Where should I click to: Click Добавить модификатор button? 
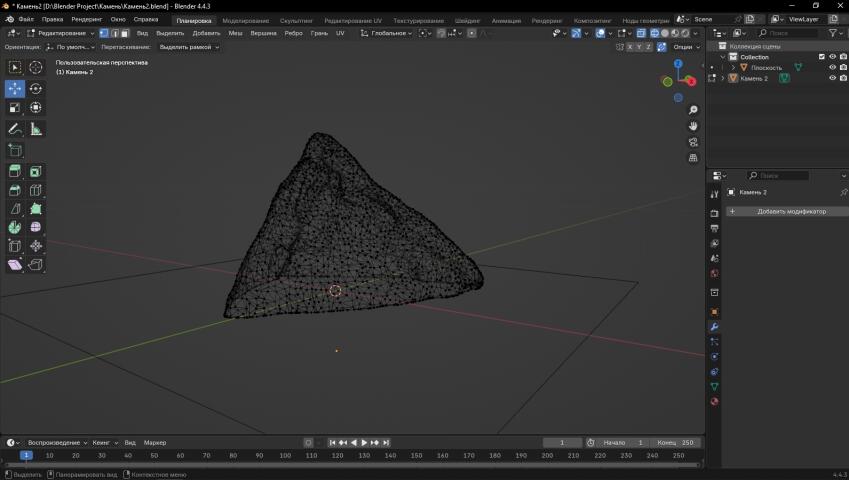(x=787, y=212)
